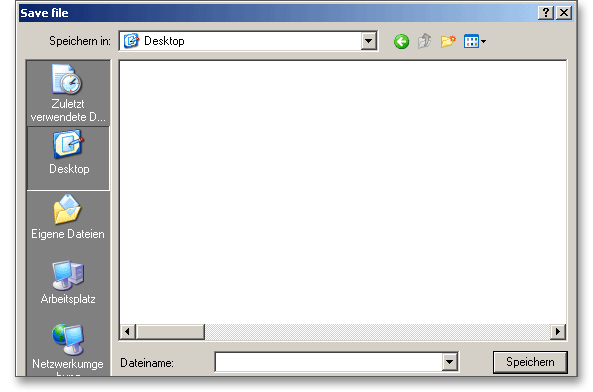Click the horizontal scrollbar right arrow
The width and height of the screenshot is (593, 392).
click(558, 332)
